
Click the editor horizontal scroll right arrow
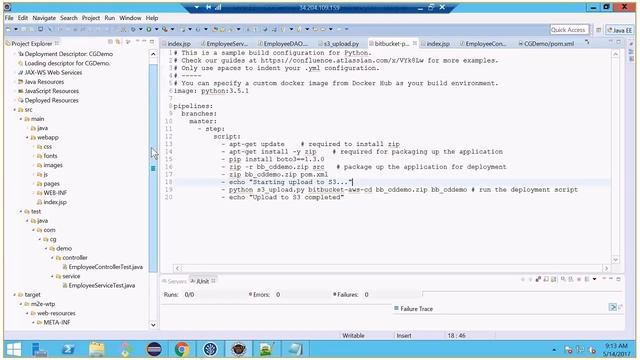point(607,268)
